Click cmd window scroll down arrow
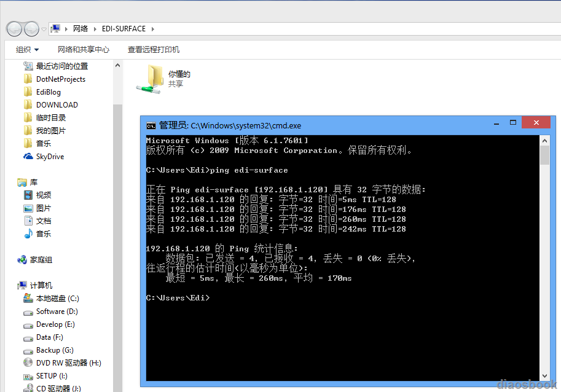The height and width of the screenshot is (392, 561). (x=544, y=376)
